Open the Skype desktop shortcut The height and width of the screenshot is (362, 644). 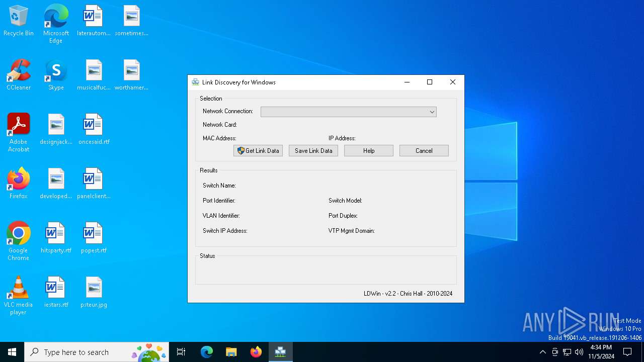[56, 75]
